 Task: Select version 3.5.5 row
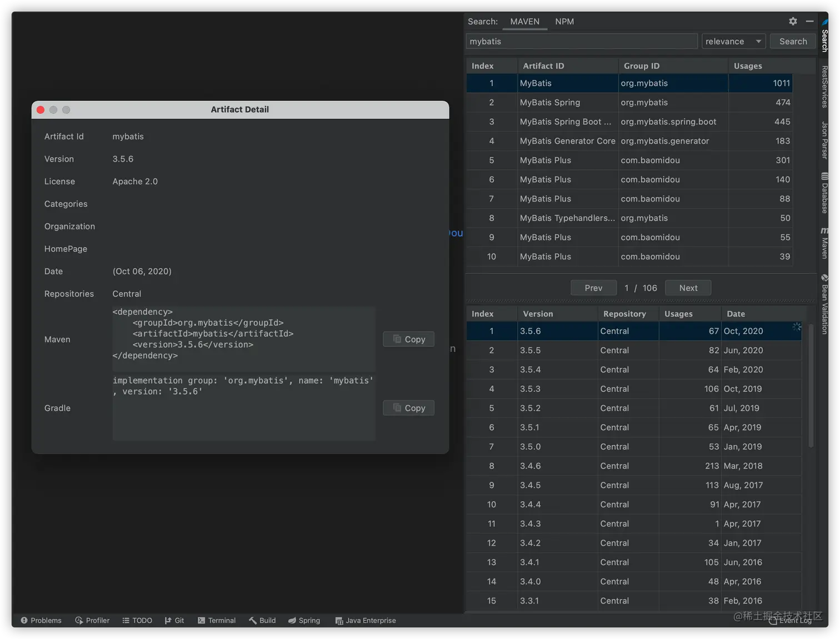tap(634, 350)
